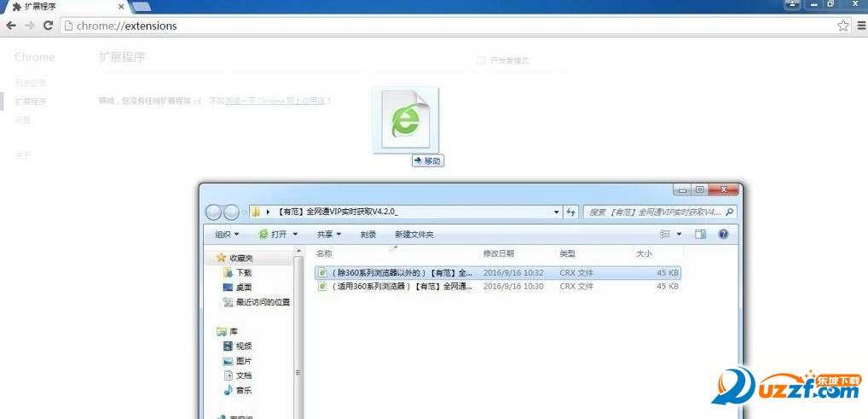Image resolution: width=868 pixels, height=419 pixels.
Task: Bookmark this page with the star icon
Action: [842, 26]
